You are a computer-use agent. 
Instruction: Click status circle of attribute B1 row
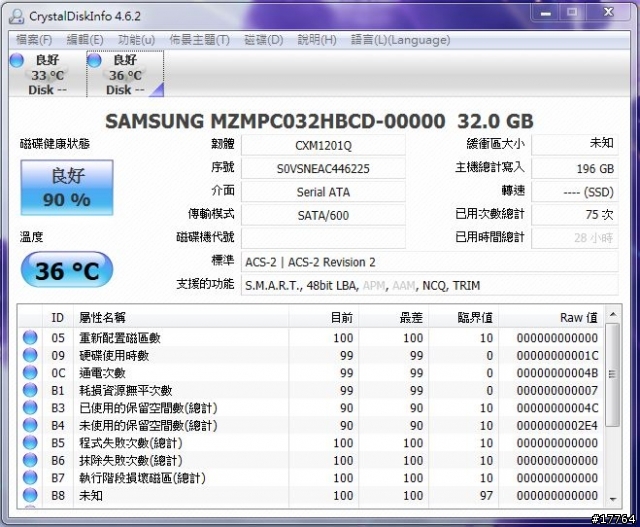[x=30, y=390]
